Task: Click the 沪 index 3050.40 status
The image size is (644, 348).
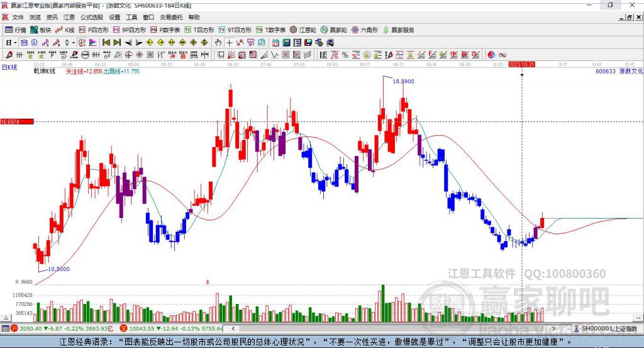Action: pos(62,329)
